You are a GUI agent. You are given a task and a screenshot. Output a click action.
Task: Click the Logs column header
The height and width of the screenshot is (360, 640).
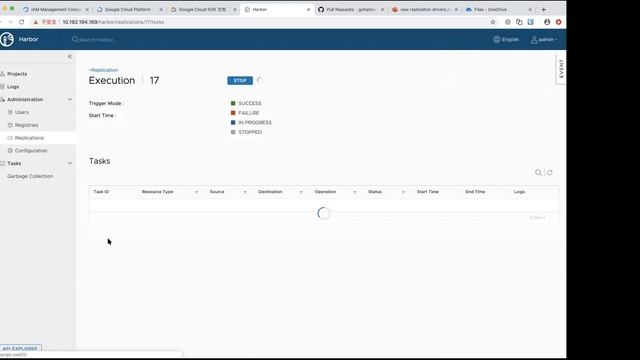pos(519,191)
